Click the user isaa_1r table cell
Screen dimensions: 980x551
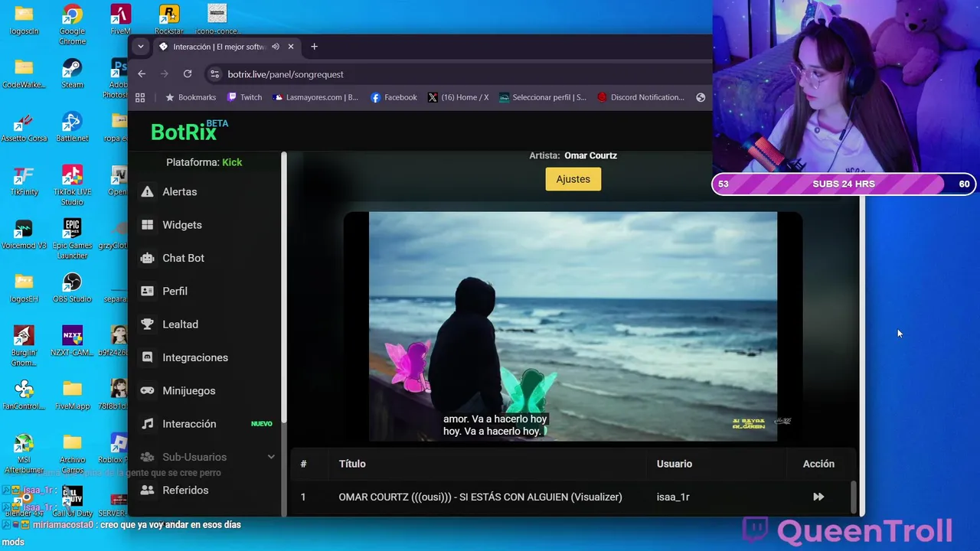[673, 497]
